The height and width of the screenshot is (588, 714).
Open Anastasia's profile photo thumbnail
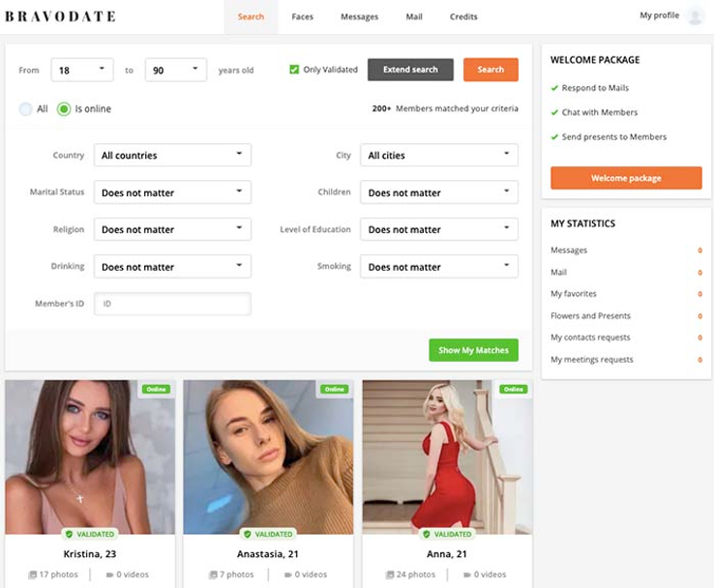268,455
